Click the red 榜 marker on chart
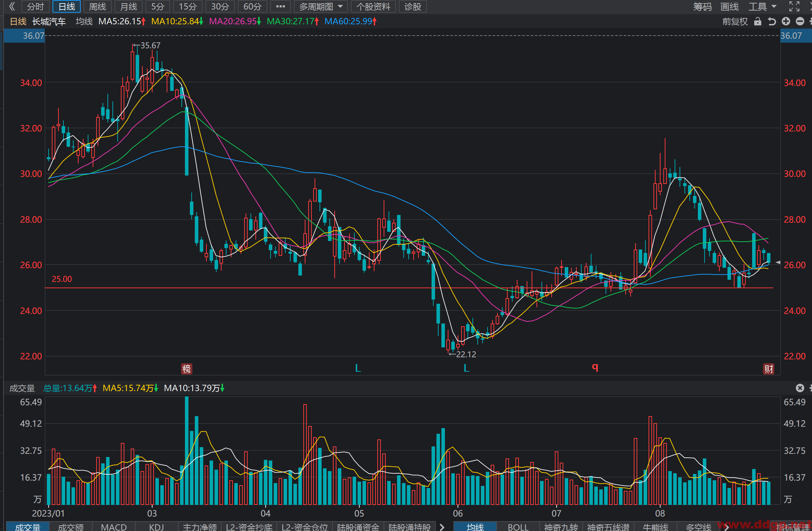Viewport: 812px width, 531px height. coord(186,369)
